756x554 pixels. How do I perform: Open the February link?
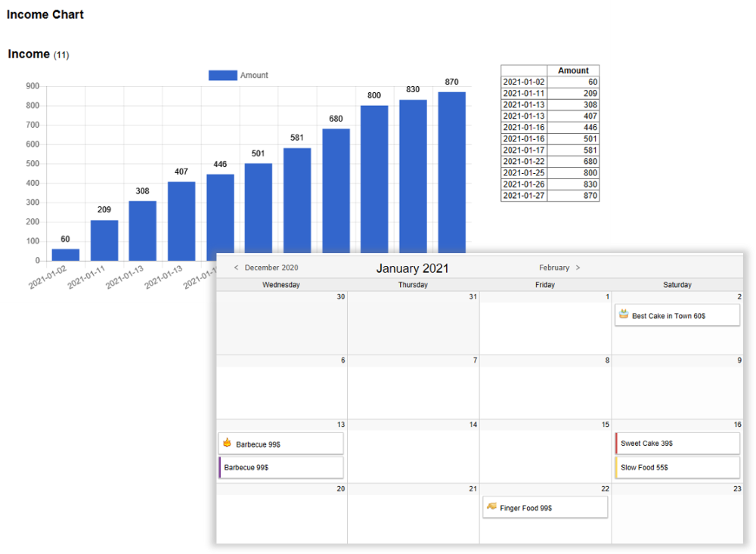(554, 268)
